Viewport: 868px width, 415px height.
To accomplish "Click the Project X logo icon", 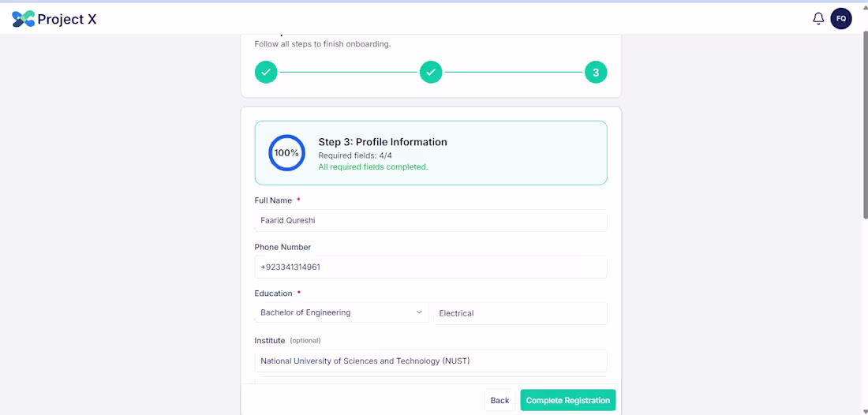I will pyautogui.click(x=23, y=19).
